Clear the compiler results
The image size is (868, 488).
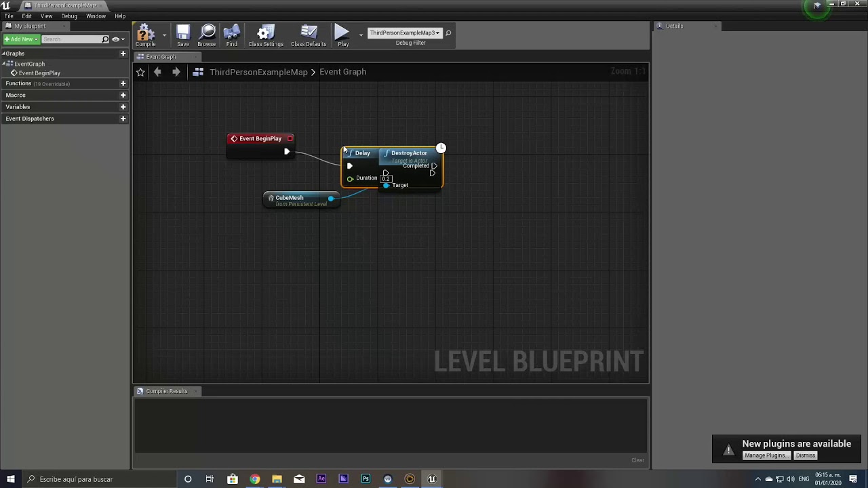[637, 460]
